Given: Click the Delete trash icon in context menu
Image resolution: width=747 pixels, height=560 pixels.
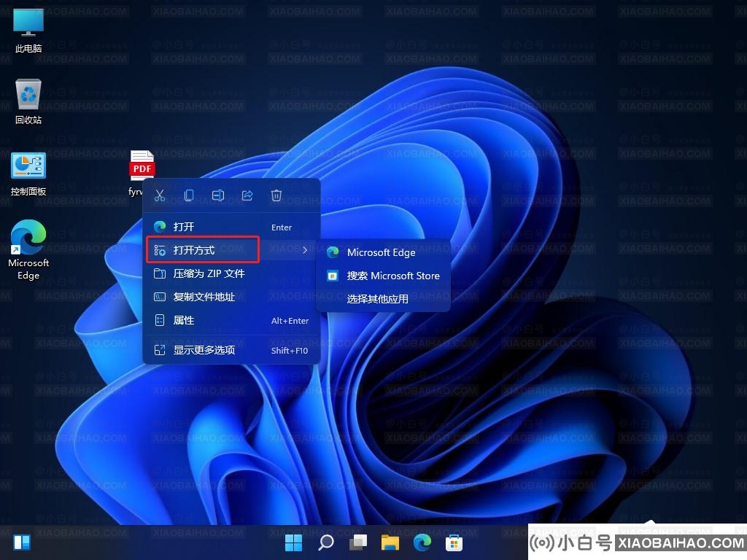Looking at the screenshot, I should pyautogui.click(x=276, y=195).
